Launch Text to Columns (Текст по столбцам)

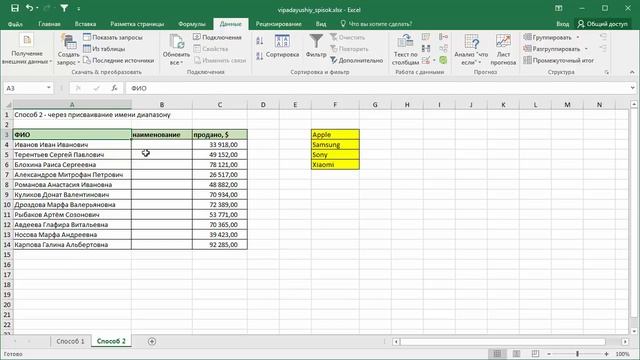[x=405, y=50]
